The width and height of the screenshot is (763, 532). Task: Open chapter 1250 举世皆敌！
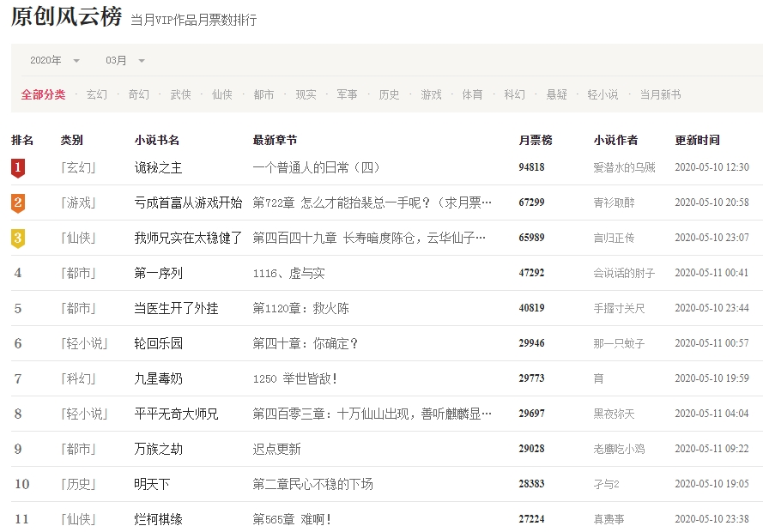point(294,379)
